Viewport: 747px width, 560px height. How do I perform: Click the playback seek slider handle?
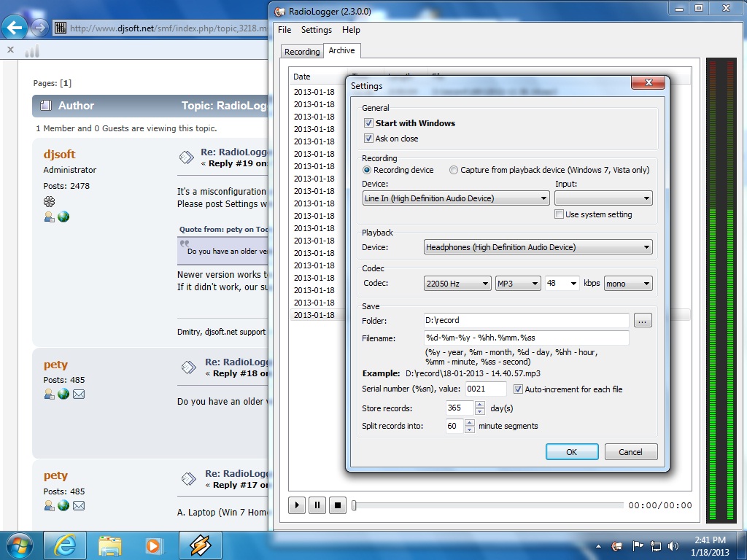[x=354, y=505]
